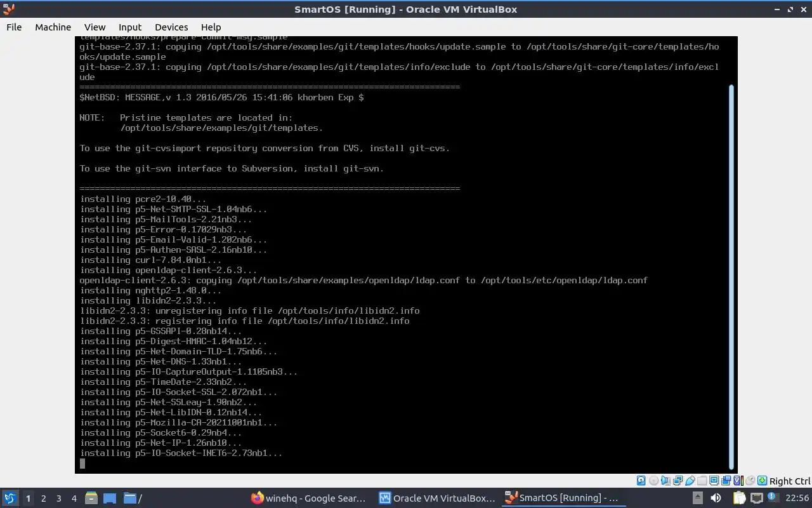
Task: Click 'installing p5-Mozilla-CA-20211001nb1...' line
Action: pyautogui.click(x=178, y=422)
